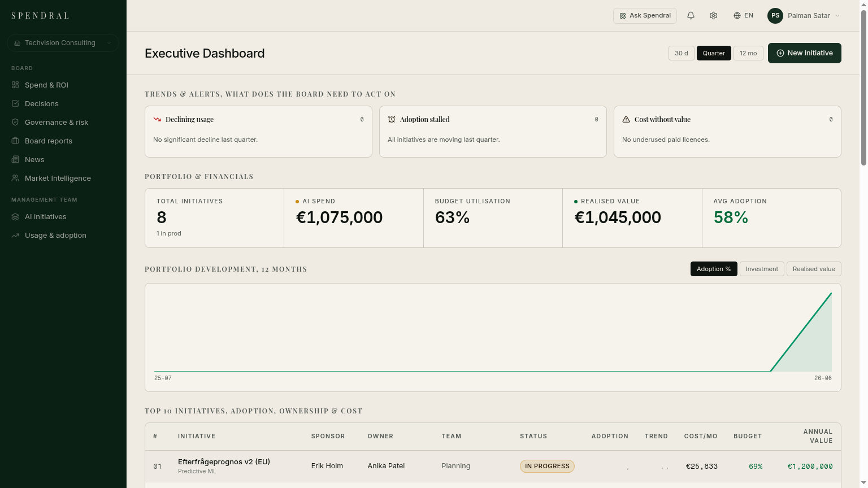
Task: Open settings via the gear icon
Action: 713,16
